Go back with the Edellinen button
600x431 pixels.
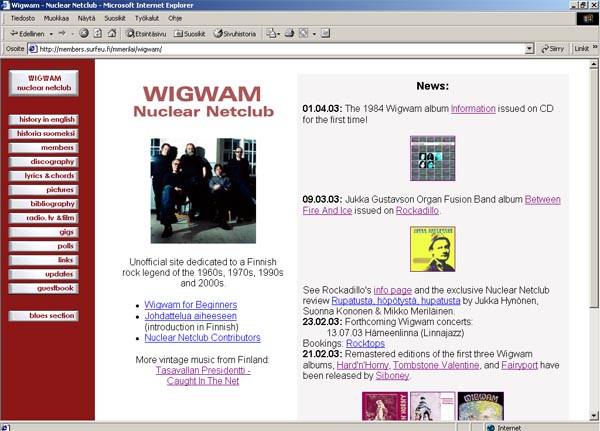coord(27,34)
